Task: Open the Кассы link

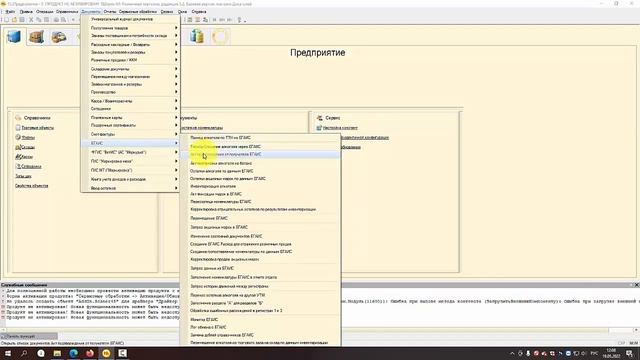Action: 27,157
